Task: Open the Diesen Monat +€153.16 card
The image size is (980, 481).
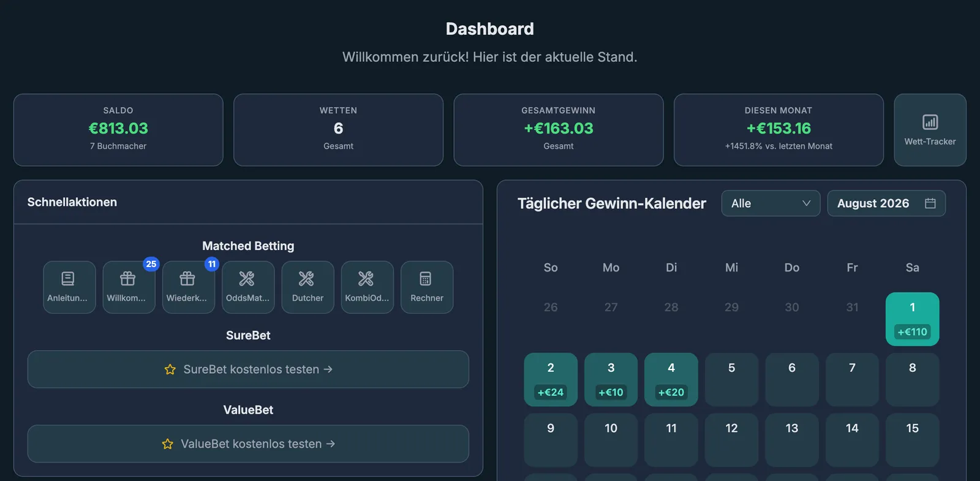Action: tap(778, 130)
